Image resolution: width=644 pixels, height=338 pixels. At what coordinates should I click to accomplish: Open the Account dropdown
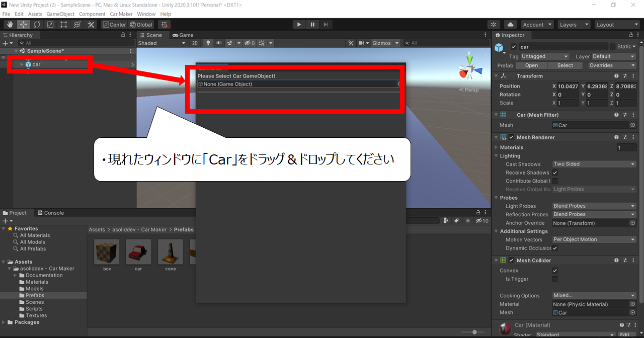(x=537, y=25)
